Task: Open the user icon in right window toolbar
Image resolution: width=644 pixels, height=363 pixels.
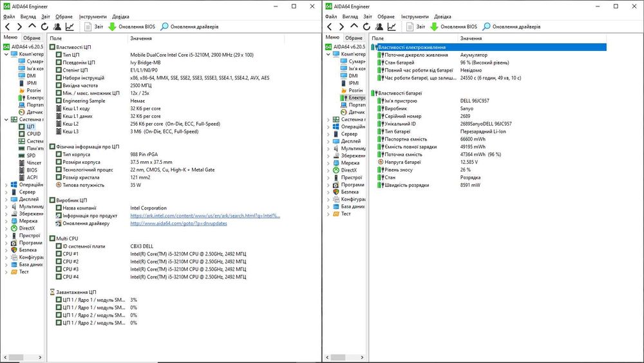Action: tap(379, 26)
